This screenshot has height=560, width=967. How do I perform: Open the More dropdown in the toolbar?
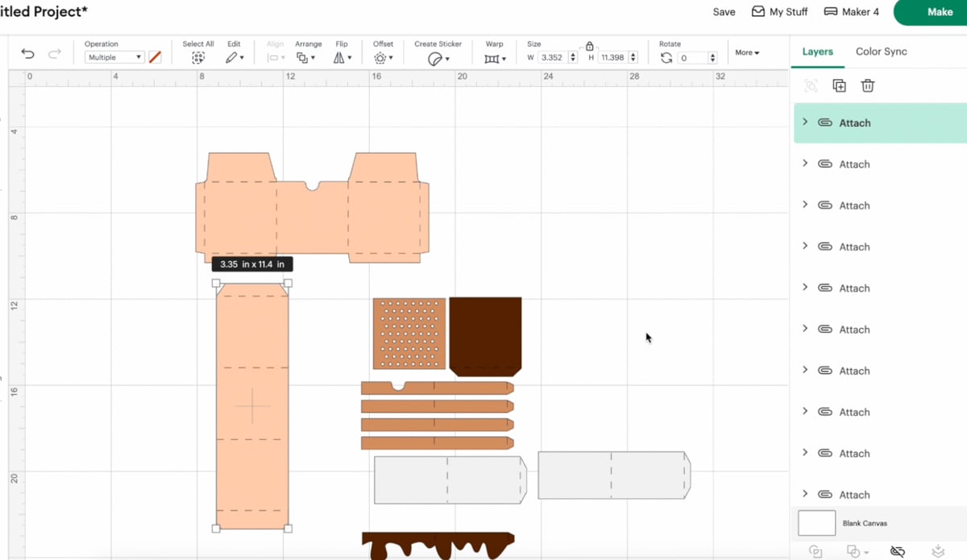pos(747,52)
